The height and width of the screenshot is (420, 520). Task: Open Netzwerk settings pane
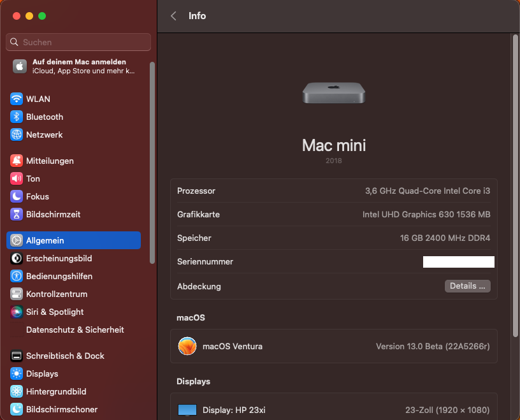(74, 134)
